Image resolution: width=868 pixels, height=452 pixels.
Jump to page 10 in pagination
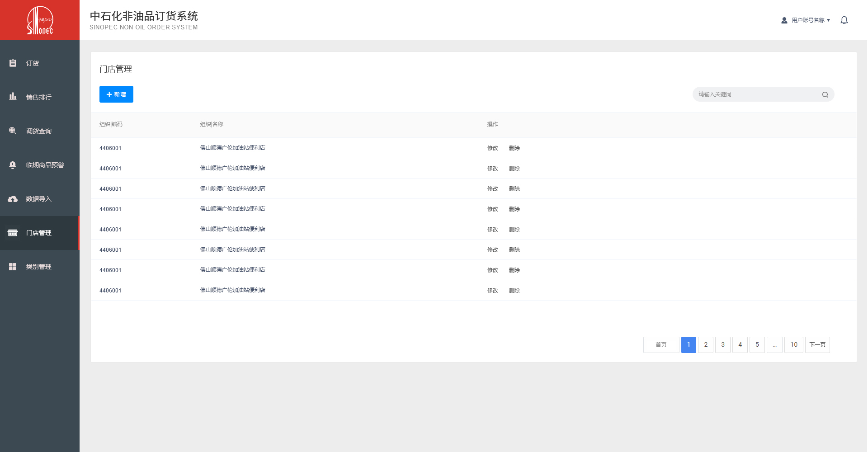[x=793, y=345]
